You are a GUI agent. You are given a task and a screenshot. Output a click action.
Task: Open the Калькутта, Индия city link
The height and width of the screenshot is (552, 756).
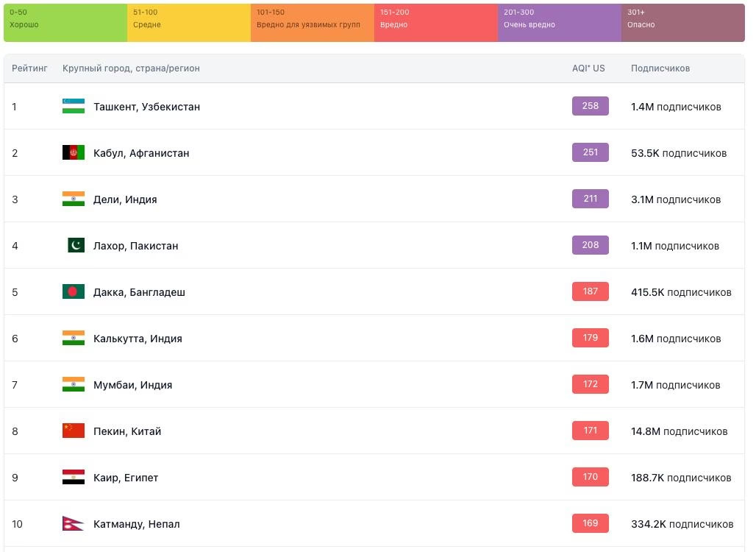pos(138,339)
